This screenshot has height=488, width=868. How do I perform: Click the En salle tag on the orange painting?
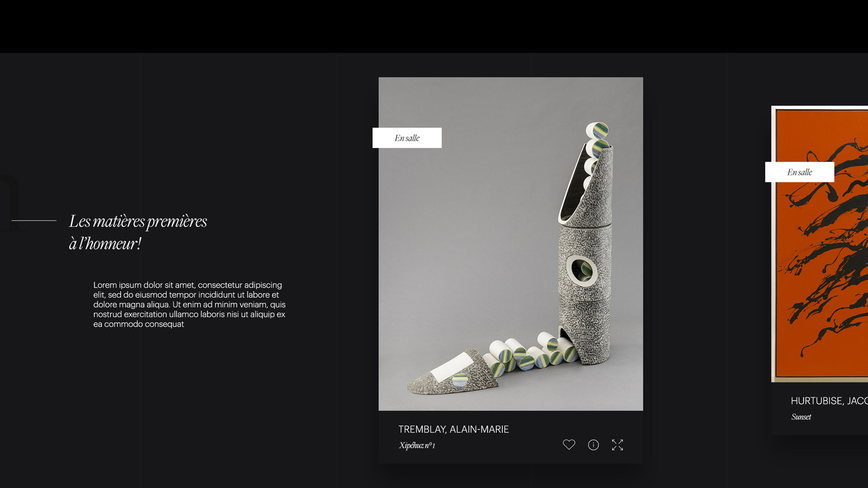pos(799,172)
